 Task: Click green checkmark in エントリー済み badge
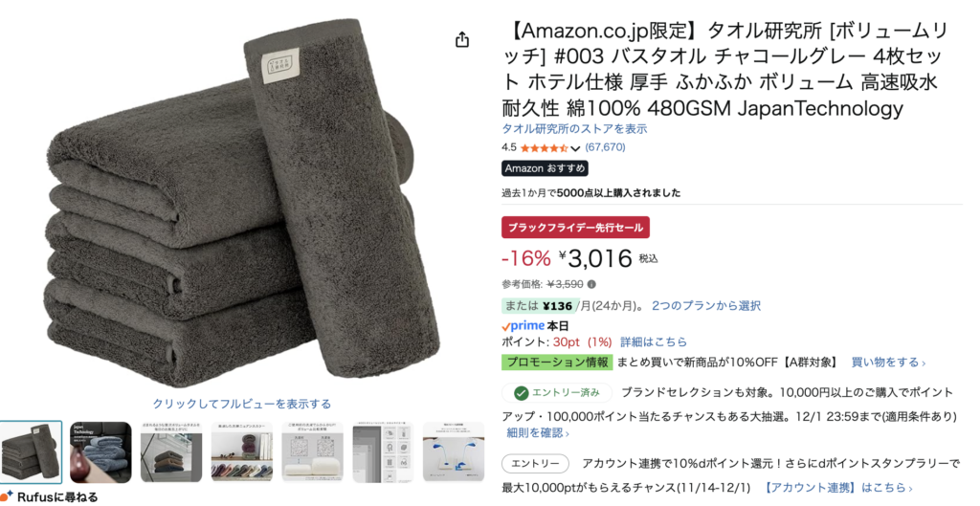[x=520, y=393]
